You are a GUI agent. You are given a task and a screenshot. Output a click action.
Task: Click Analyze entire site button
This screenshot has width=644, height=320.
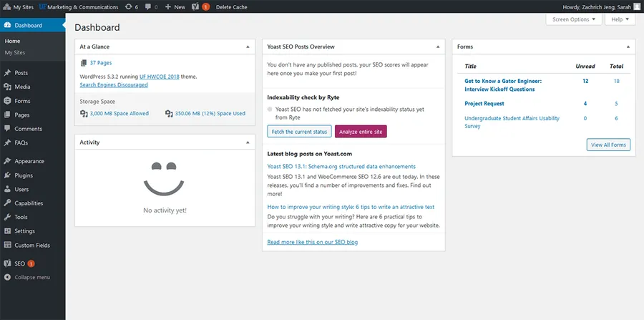click(361, 132)
